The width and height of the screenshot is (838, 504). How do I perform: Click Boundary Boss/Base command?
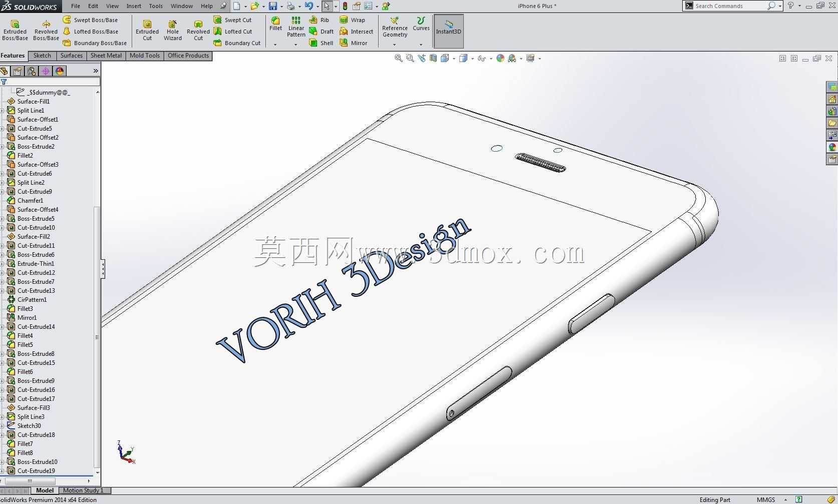point(95,43)
